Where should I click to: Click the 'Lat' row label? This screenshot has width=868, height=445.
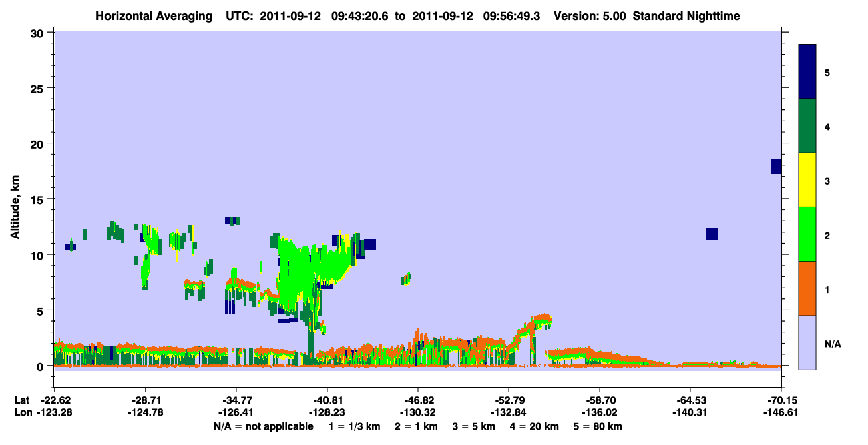[x=21, y=400]
